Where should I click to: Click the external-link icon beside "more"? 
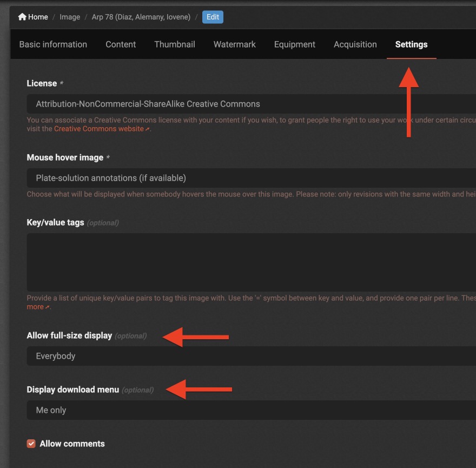click(x=48, y=307)
